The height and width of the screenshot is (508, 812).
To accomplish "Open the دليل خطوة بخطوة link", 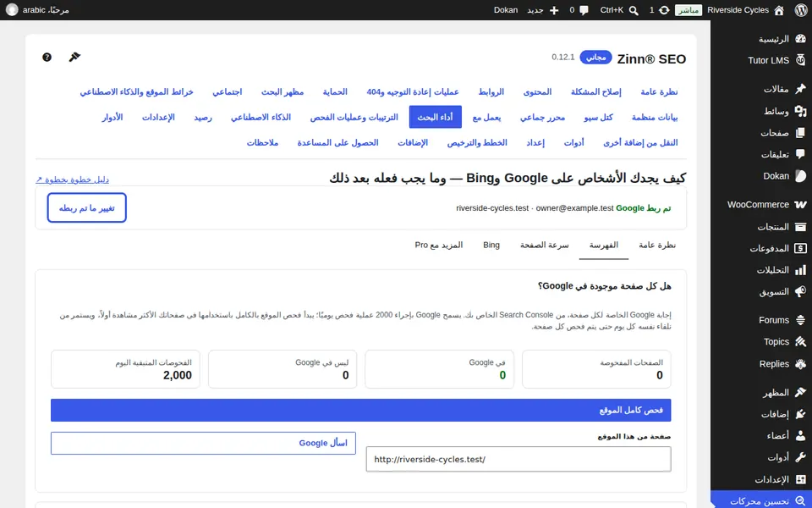I will click(72, 179).
